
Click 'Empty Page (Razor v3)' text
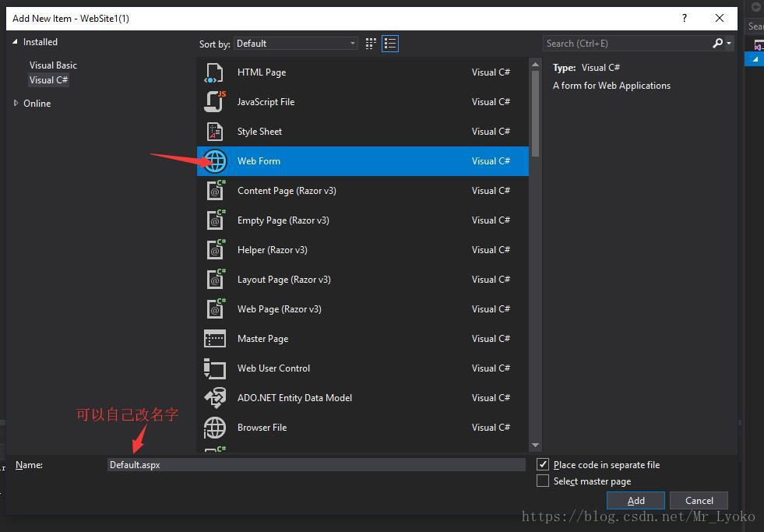pos(283,220)
